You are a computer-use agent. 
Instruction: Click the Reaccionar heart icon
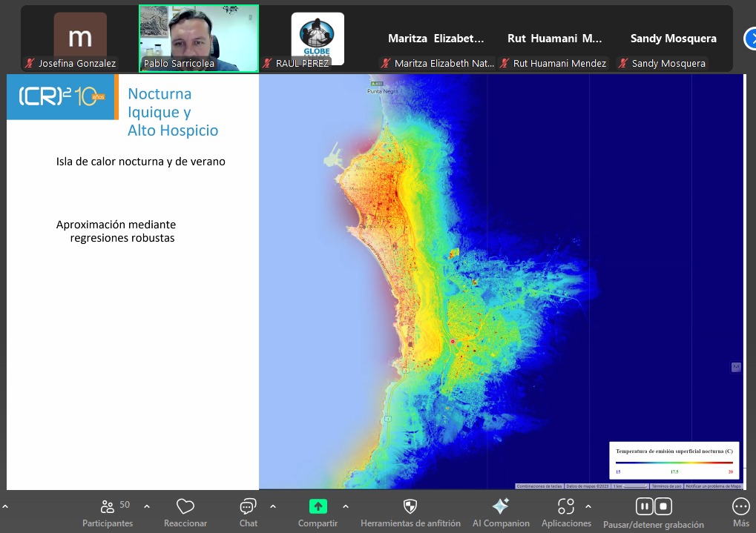click(185, 507)
